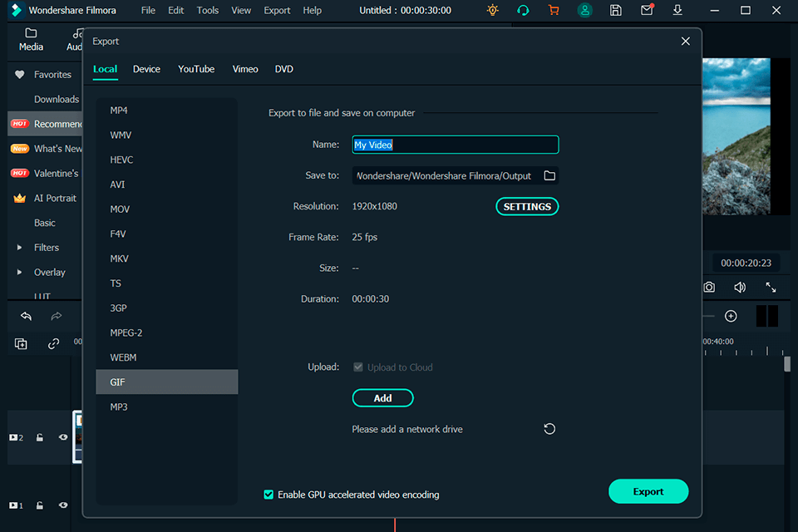Open the Edit menu
The height and width of the screenshot is (532, 798).
175,10
